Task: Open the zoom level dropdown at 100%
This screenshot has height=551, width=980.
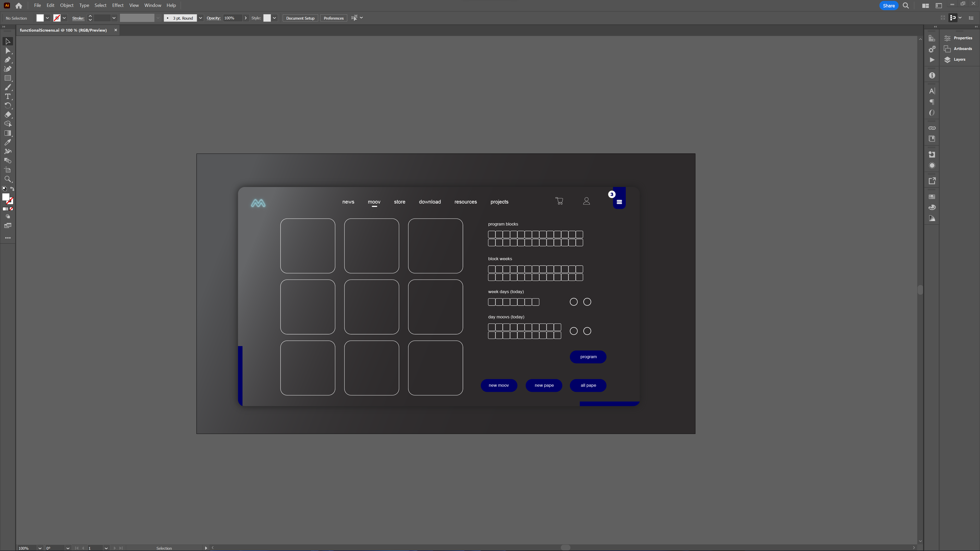Action: pos(40,548)
